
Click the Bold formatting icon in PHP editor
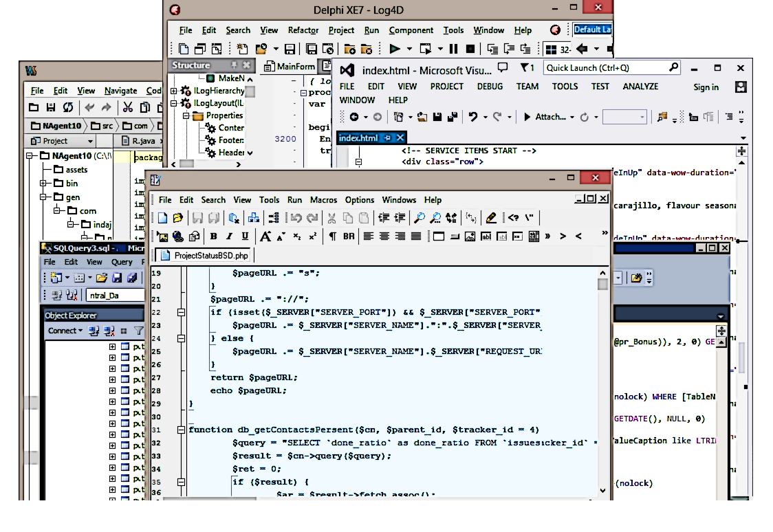click(x=213, y=236)
